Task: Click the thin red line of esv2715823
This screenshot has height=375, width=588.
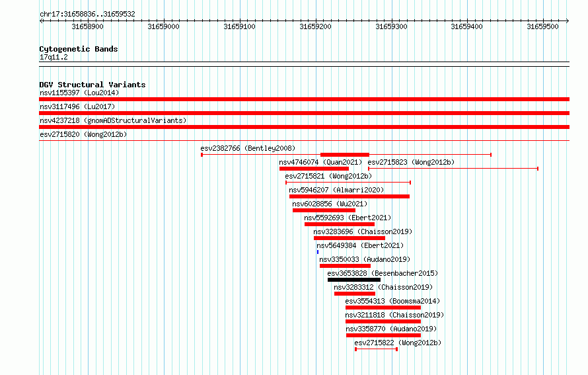Action: pyautogui.click(x=453, y=169)
